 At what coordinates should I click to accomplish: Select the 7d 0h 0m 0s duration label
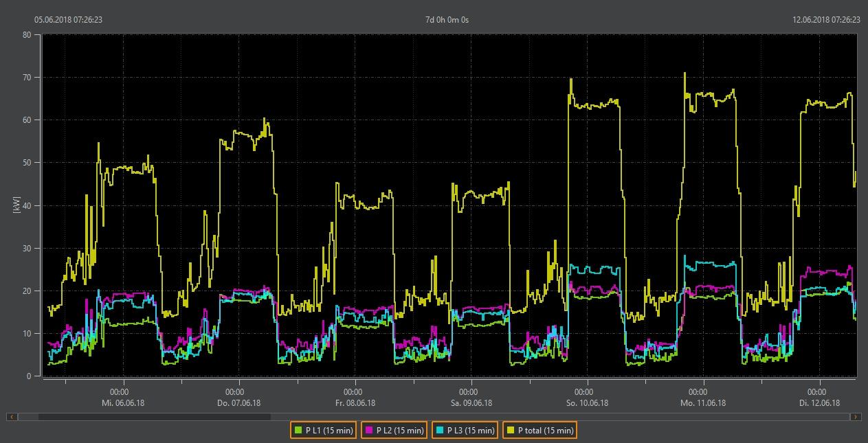coord(447,20)
